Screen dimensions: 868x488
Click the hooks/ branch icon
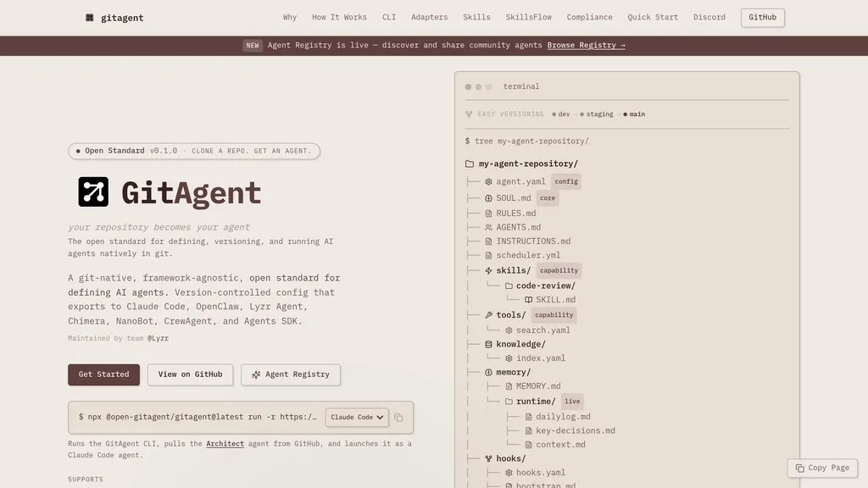488,459
